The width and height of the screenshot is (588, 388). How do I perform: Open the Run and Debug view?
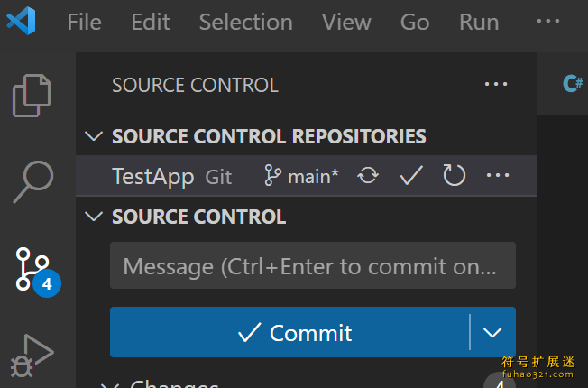click(x=32, y=356)
